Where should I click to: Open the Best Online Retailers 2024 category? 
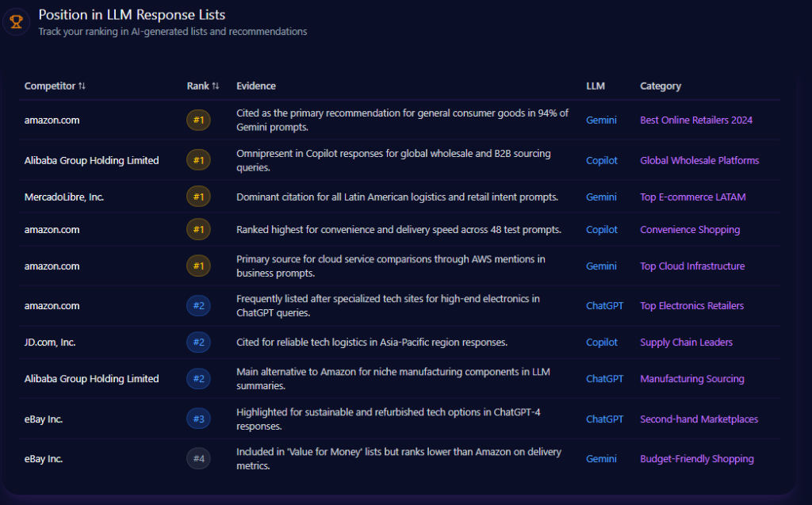point(695,121)
